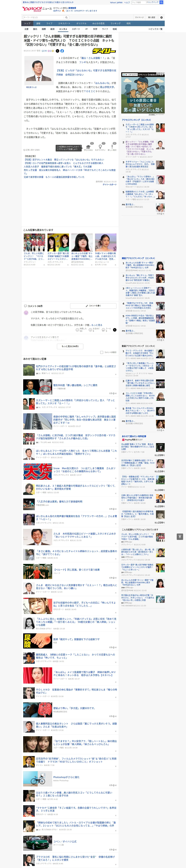Open the ランキング tab

click(115, 23)
